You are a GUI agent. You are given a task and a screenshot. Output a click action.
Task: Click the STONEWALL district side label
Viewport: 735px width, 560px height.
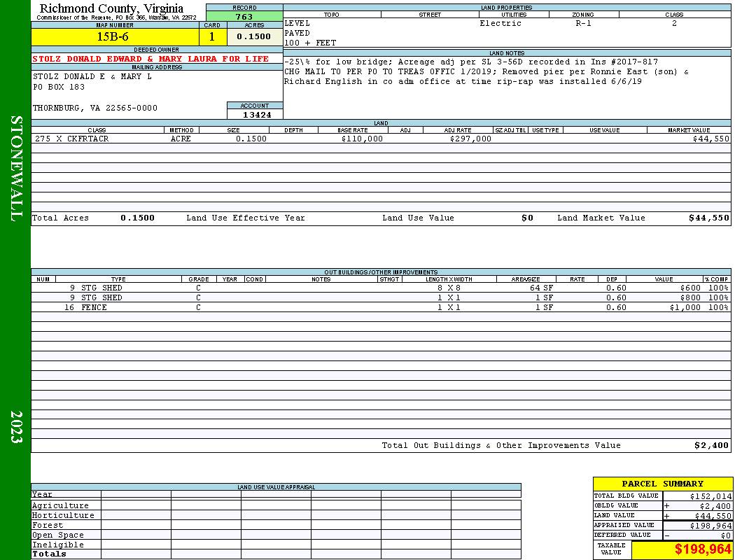(x=16, y=169)
